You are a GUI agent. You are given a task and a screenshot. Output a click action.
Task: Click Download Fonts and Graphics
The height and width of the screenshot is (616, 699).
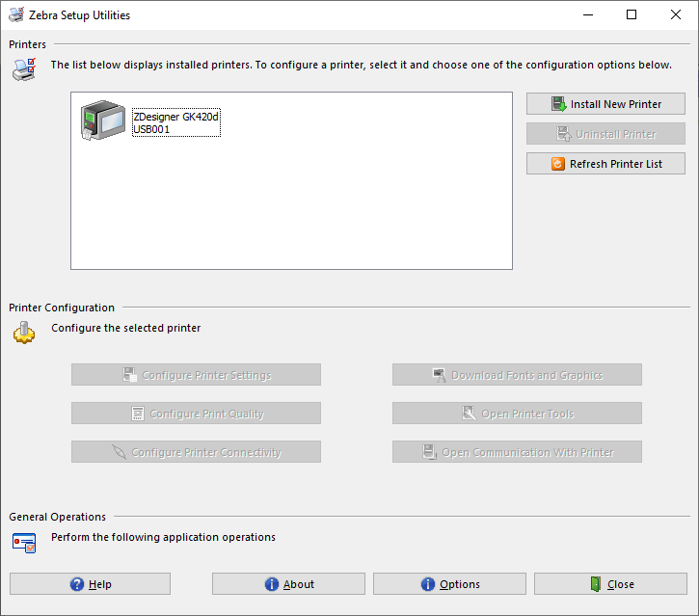tap(517, 375)
